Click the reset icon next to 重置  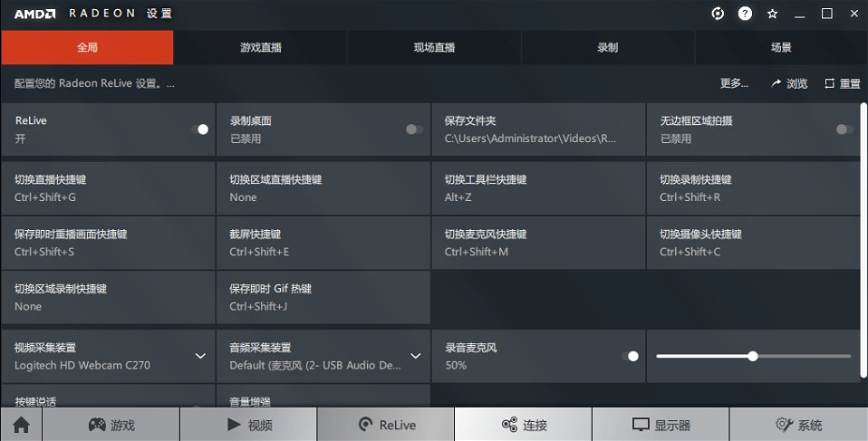click(x=829, y=83)
